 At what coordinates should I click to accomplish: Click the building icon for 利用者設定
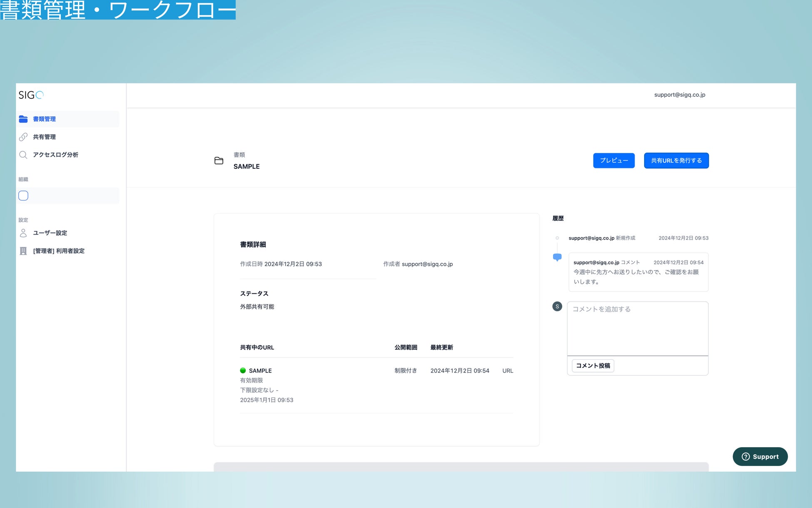pyautogui.click(x=23, y=251)
